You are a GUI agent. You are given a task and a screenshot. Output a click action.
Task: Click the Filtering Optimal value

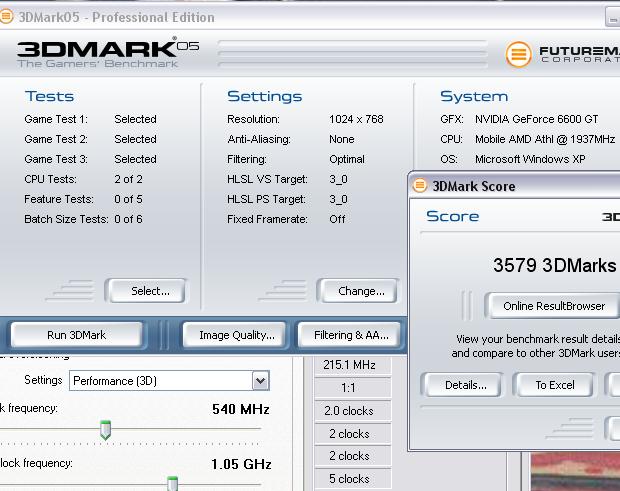[347, 159]
